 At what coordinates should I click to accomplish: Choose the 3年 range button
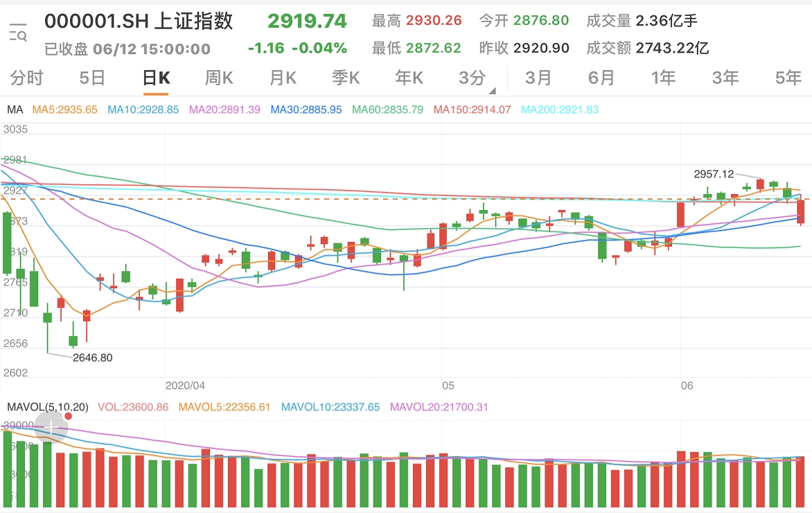[x=725, y=78]
